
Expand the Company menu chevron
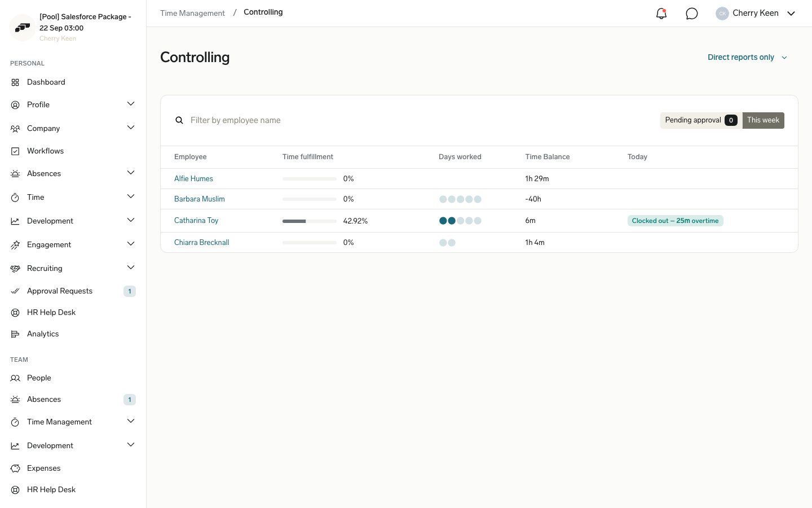pyautogui.click(x=131, y=128)
